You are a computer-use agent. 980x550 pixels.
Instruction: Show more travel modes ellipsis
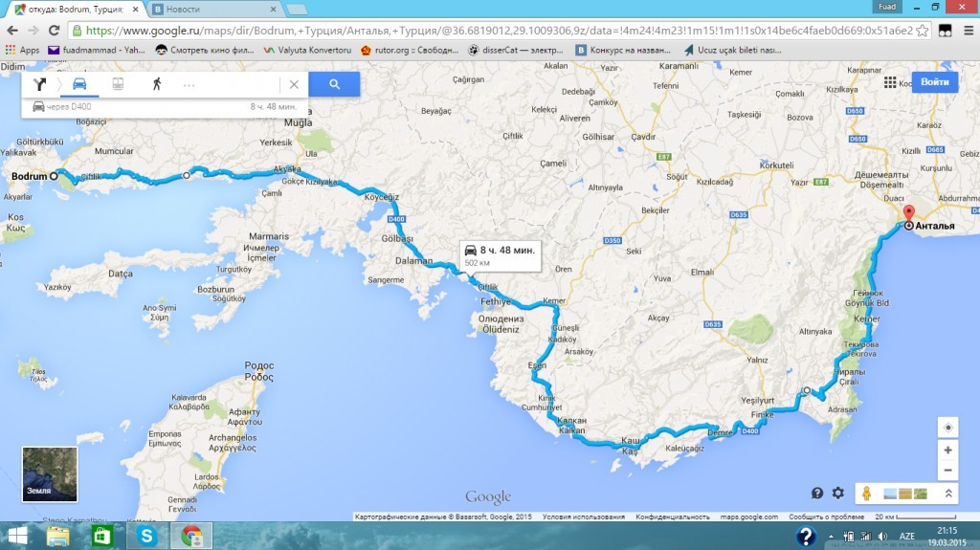point(189,84)
